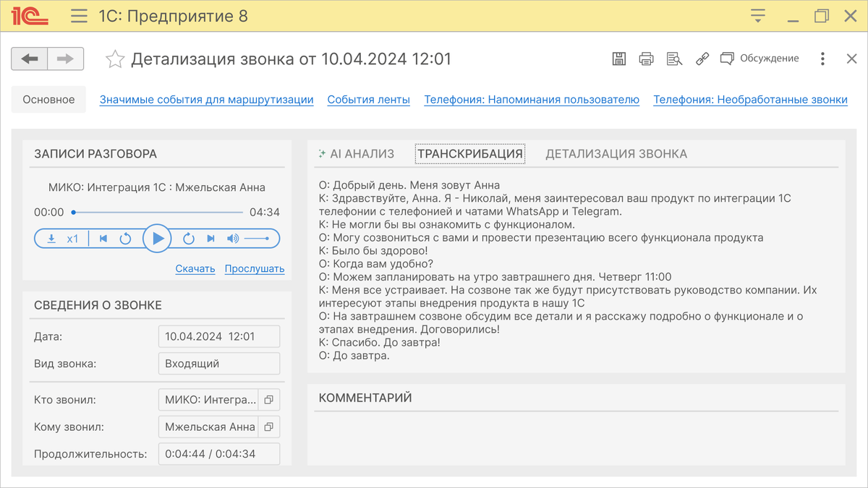Screen dimensions: 868x488
Task: Maximize the 1C window
Action: [821, 16]
